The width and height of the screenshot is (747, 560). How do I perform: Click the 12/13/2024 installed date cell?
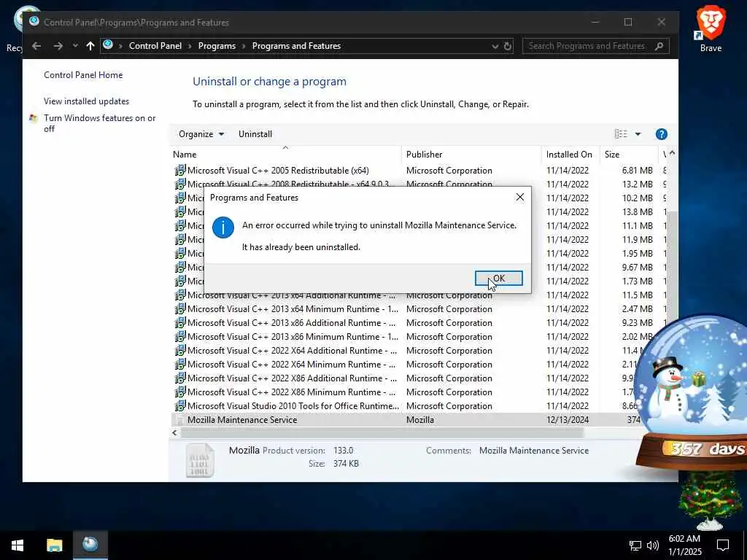568,419
